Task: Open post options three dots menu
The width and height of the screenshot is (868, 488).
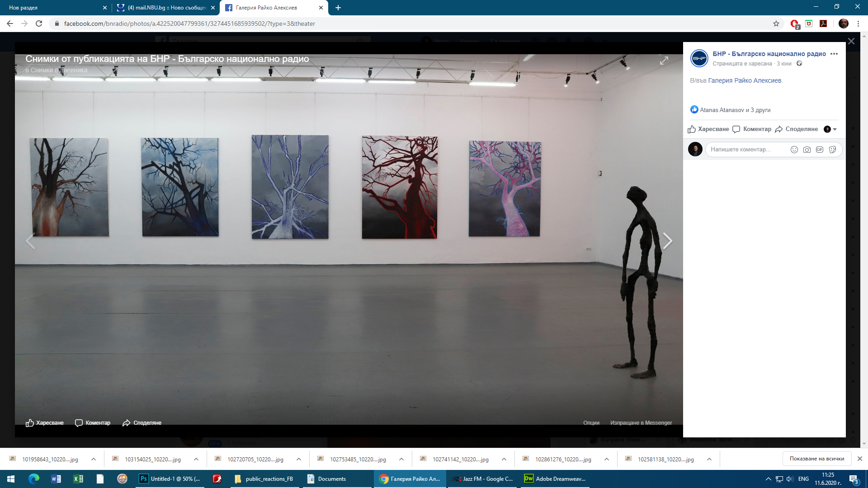Action: point(834,54)
